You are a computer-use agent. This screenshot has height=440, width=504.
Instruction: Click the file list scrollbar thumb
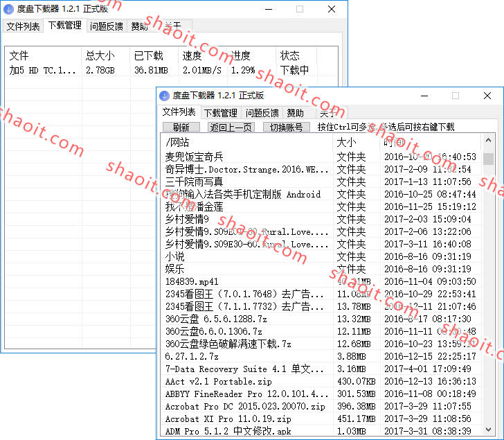[488, 159]
